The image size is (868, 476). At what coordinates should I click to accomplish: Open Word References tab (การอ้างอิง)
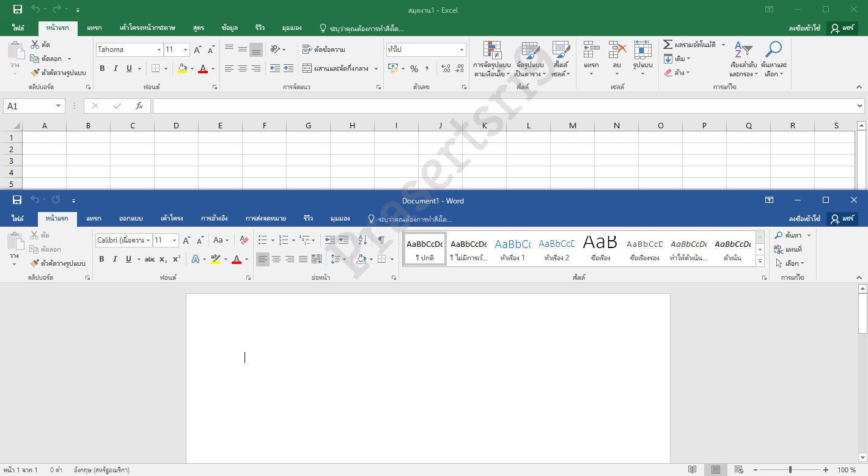[x=215, y=218]
